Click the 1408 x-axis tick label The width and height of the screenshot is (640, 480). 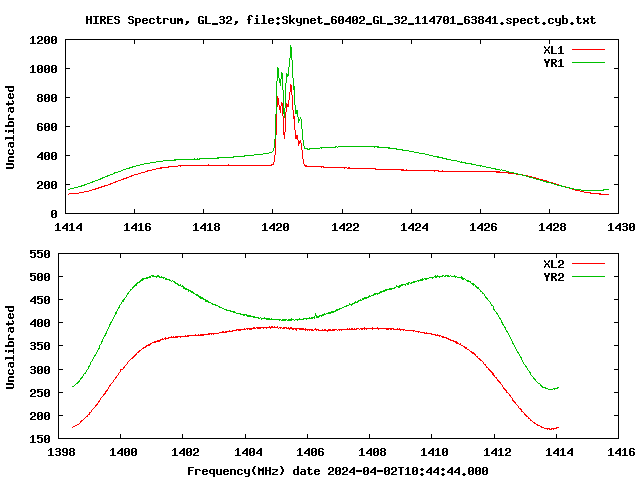point(372,452)
